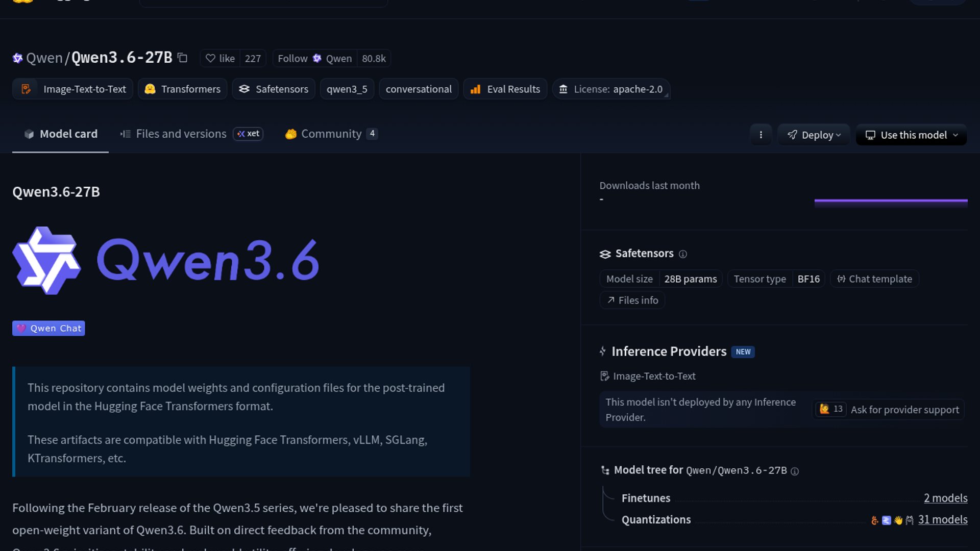The image size is (980, 551).
Task: Open the Eval Results tag
Action: [505, 89]
